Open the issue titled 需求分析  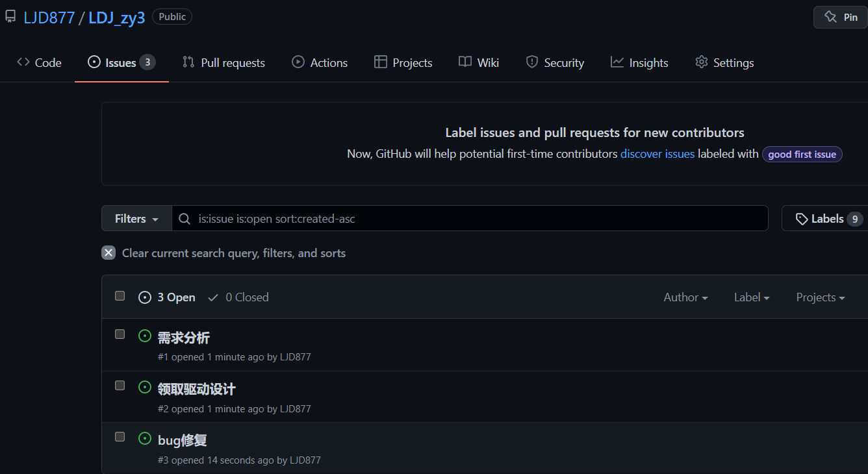(184, 338)
